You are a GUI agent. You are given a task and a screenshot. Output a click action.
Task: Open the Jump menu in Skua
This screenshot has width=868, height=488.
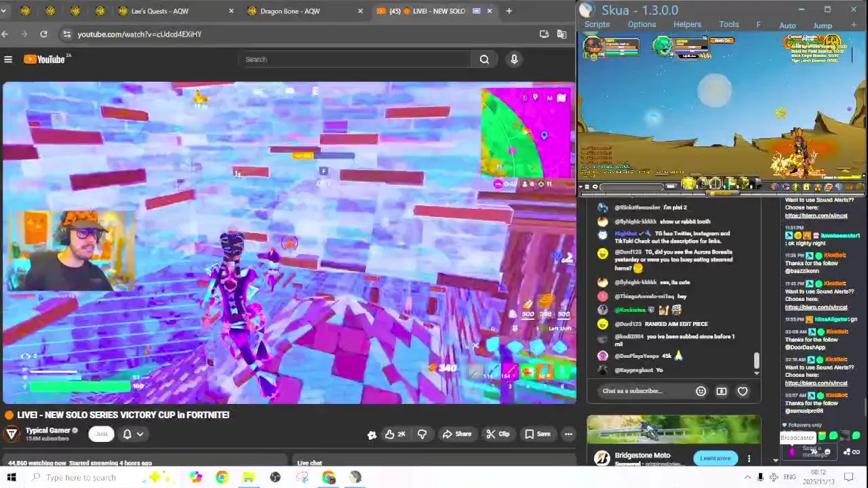(823, 26)
